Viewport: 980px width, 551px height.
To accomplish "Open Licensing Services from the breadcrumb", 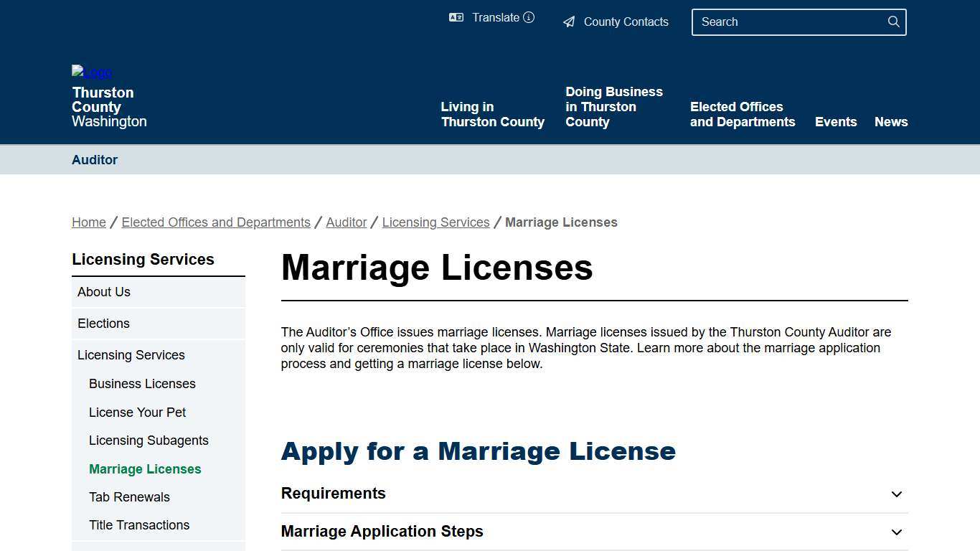I will (x=435, y=222).
